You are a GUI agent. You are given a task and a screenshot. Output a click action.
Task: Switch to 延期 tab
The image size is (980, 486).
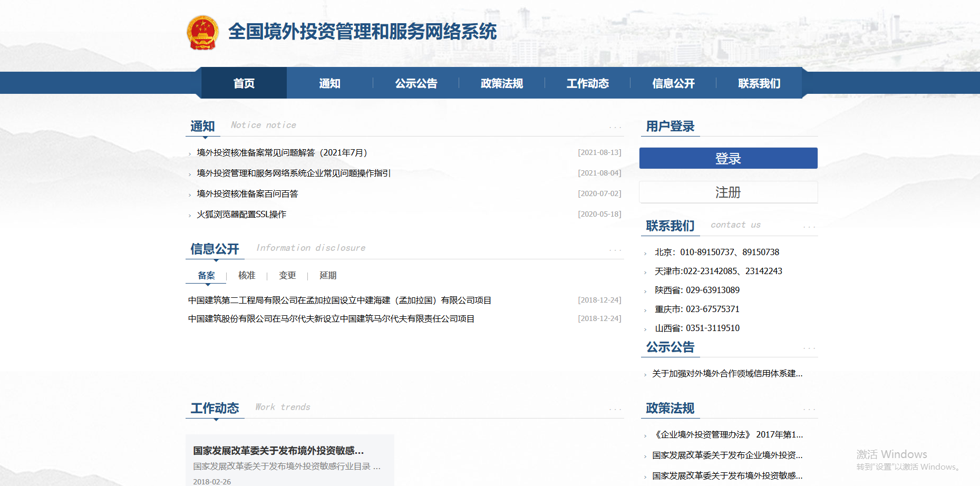[328, 275]
